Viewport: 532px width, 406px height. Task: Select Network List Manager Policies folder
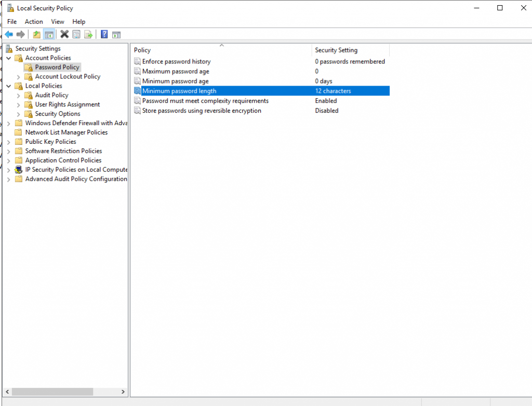[66, 132]
